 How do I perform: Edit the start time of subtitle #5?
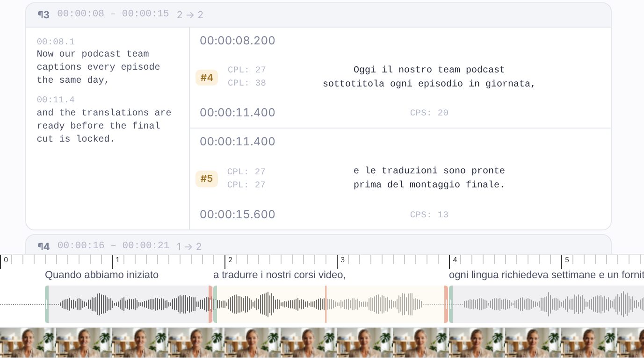point(238,142)
